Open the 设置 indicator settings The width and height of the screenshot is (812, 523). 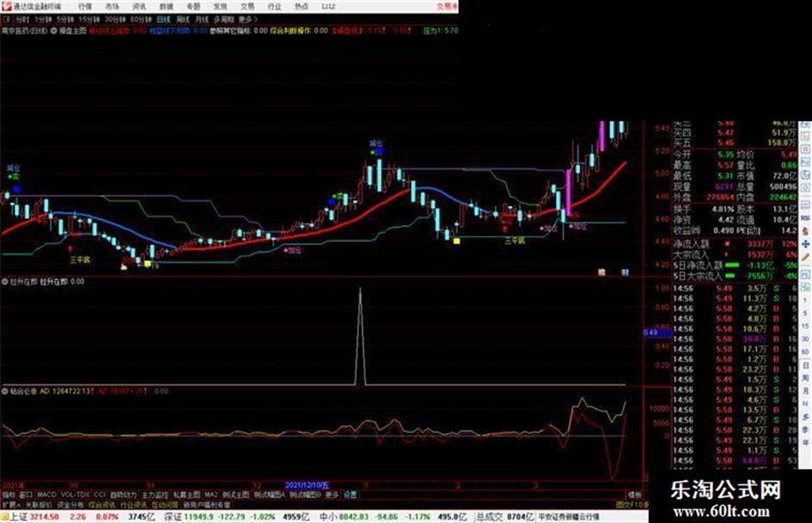point(350,495)
